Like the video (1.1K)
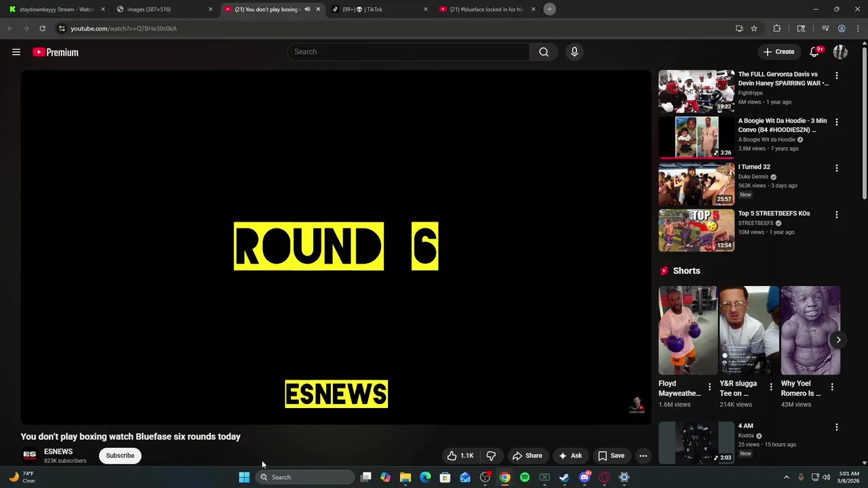 (460, 455)
